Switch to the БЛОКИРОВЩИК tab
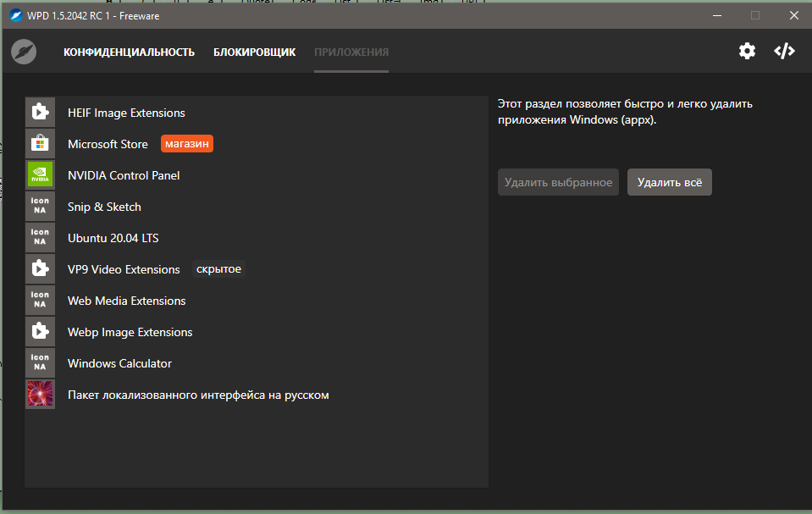The height and width of the screenshot is (514, 812). pyautogui.click(x=254, y=53)
